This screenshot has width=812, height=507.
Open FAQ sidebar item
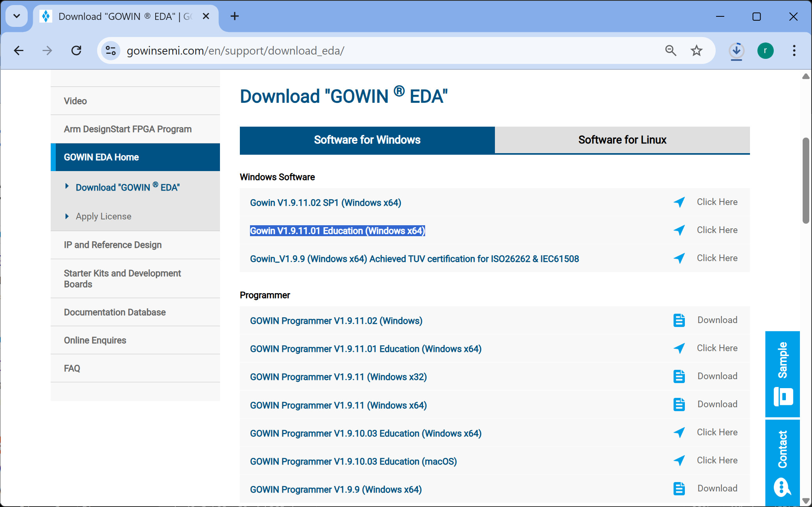(135, 368)
